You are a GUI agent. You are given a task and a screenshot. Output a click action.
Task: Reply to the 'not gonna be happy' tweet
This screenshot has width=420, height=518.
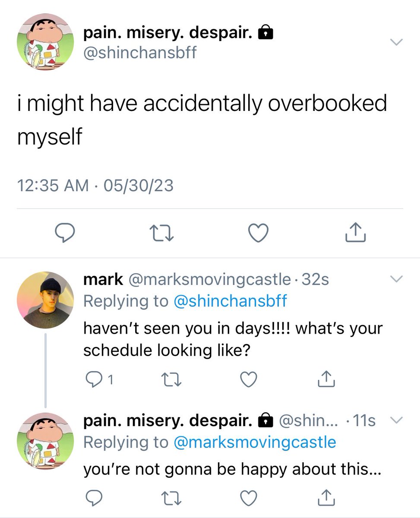click(x=93, y=498)
